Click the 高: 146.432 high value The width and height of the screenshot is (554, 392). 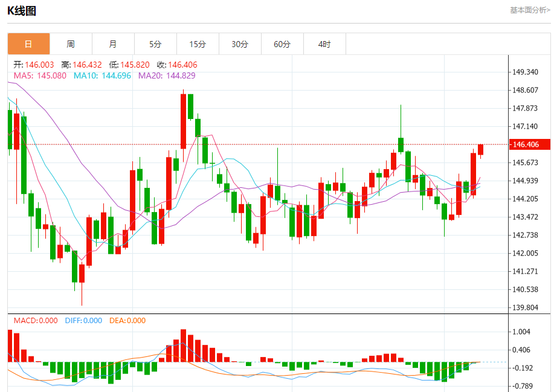(x=82, y=65)
